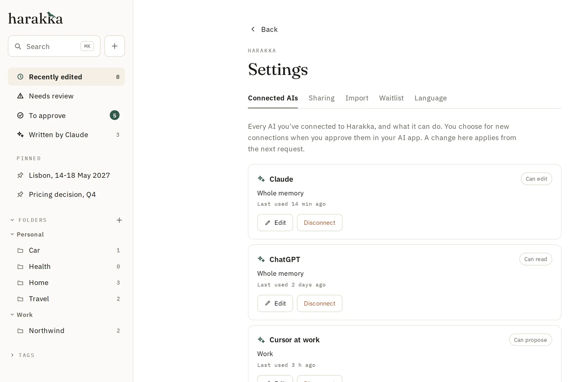This screenshot has width=588, height=382.
Task: Click the ⌘K shortcut badge in search
Action: coord(87,46)
